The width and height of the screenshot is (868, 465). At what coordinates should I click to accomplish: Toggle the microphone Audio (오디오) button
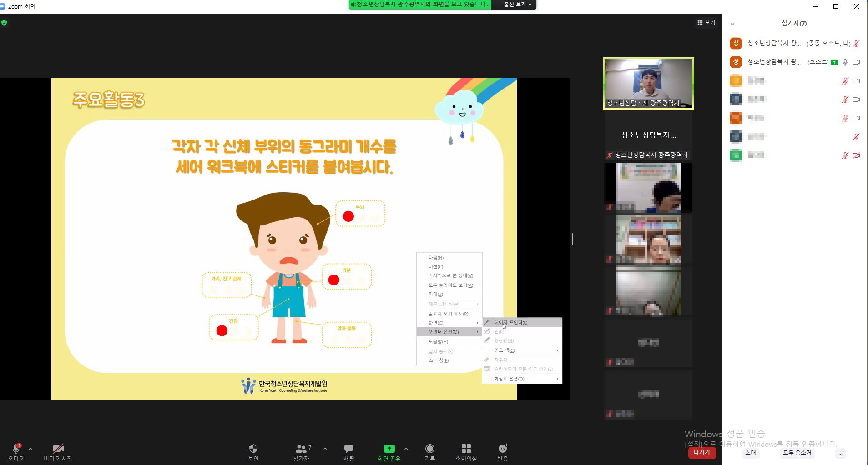16,449
